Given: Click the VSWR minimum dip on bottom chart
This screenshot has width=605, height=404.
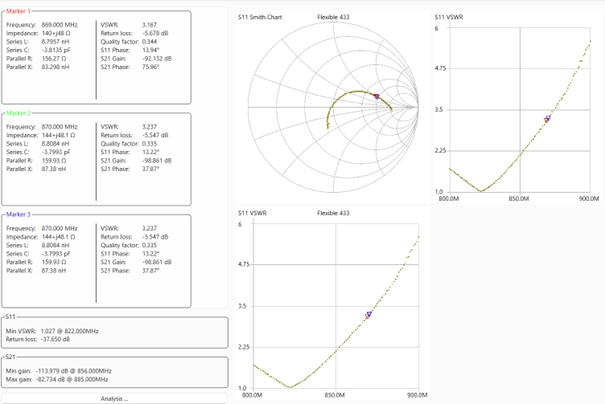Looking at the screenshot, I should [291, 386].
